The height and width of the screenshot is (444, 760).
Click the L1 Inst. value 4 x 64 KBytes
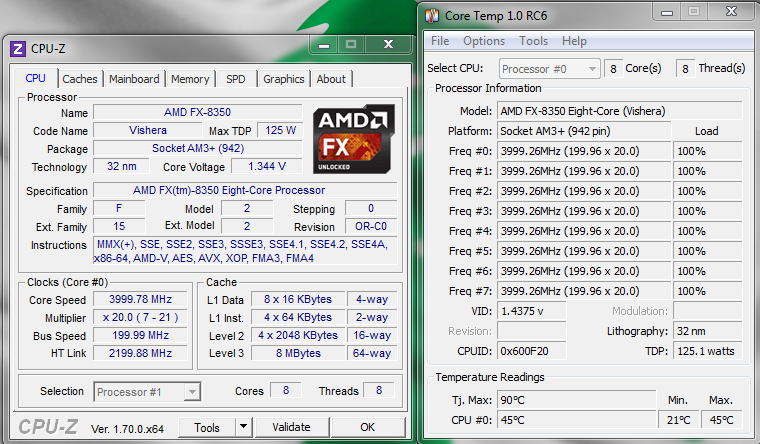click(x=298, y=317)
